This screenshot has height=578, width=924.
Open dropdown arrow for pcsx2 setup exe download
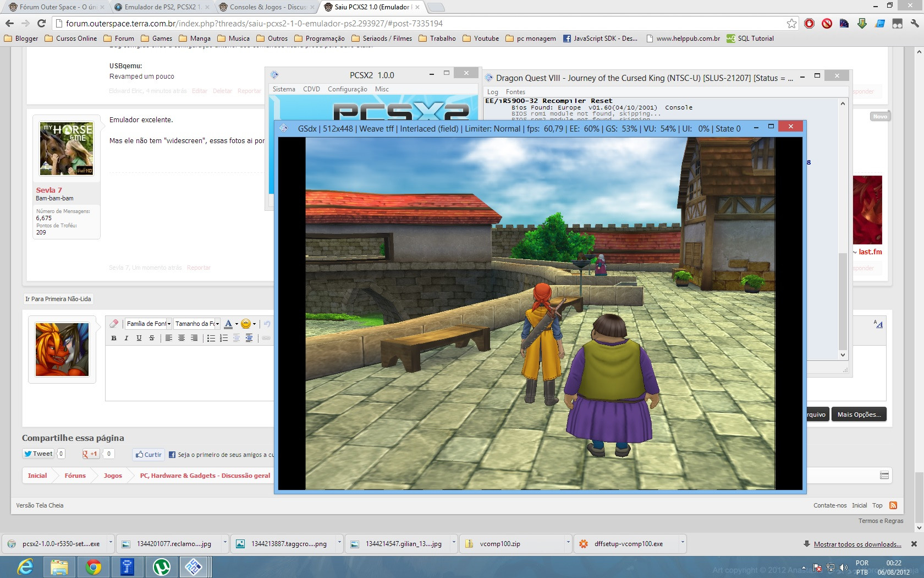[111, 543]
